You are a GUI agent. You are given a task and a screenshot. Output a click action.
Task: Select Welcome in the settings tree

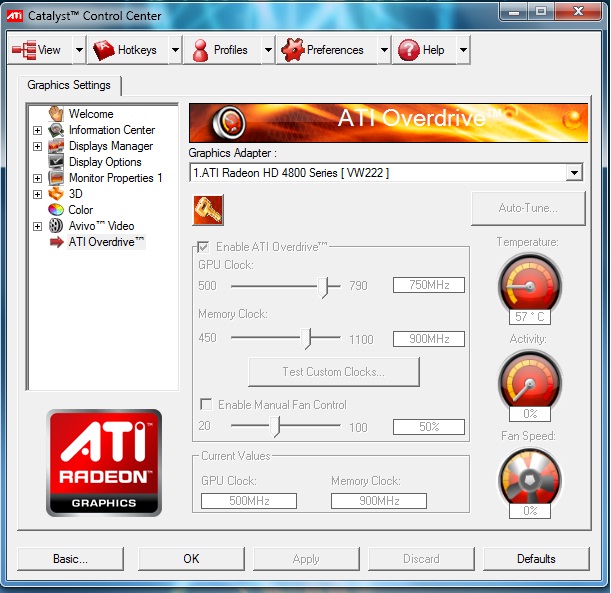tap(91, 114)
